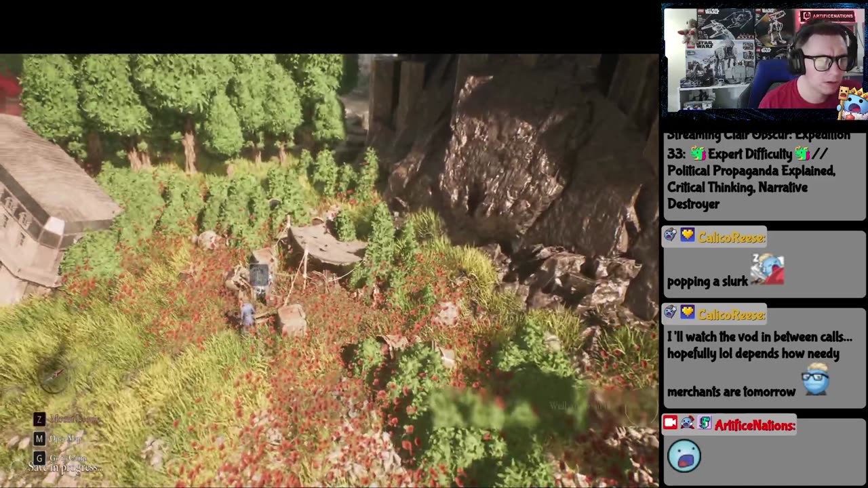868x488 pixels.
Task: Click the CalicoReese name above 'I'll watch the vod'
Action: pyautogui.click(x=731, y=314)
